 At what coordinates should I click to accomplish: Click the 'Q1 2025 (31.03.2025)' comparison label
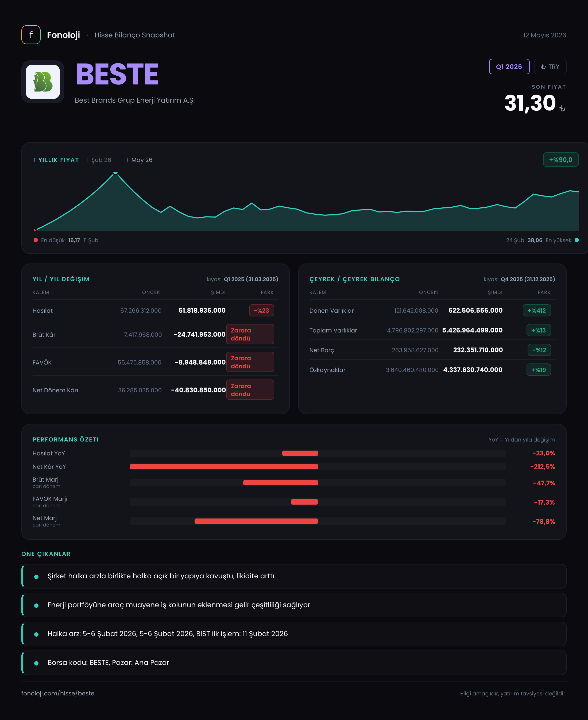pyautogui.click(x=251, y=279)
